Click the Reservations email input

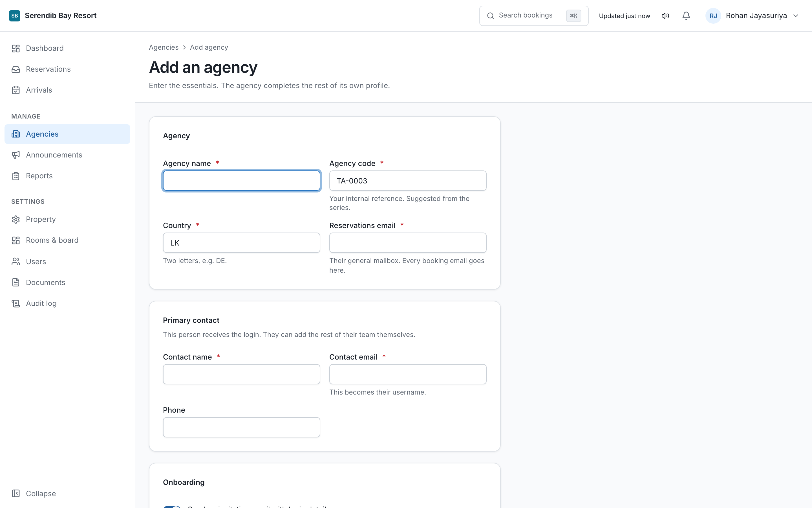tap(408, 243)
